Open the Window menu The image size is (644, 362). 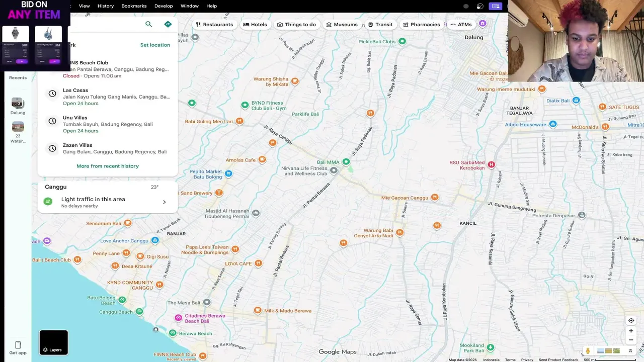click(190, 6)
